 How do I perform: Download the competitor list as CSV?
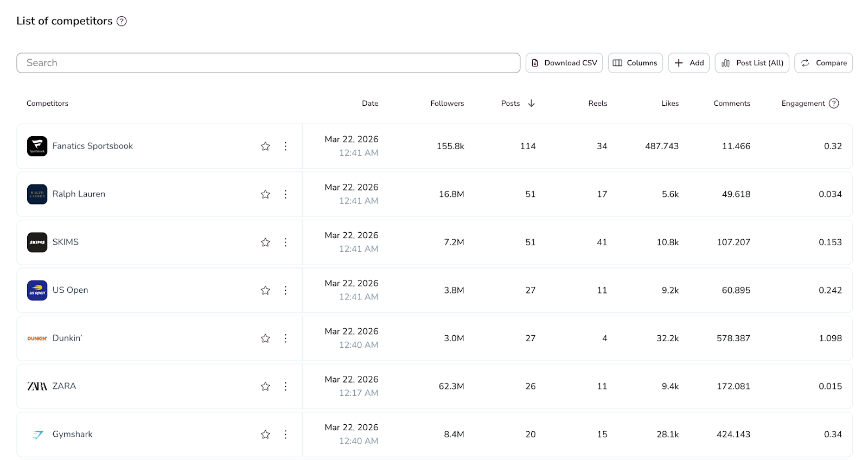point(564,63)
